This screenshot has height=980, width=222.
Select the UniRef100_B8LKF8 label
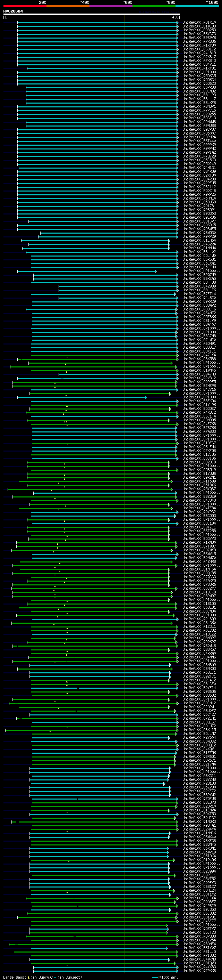click(x=199, y=103)
